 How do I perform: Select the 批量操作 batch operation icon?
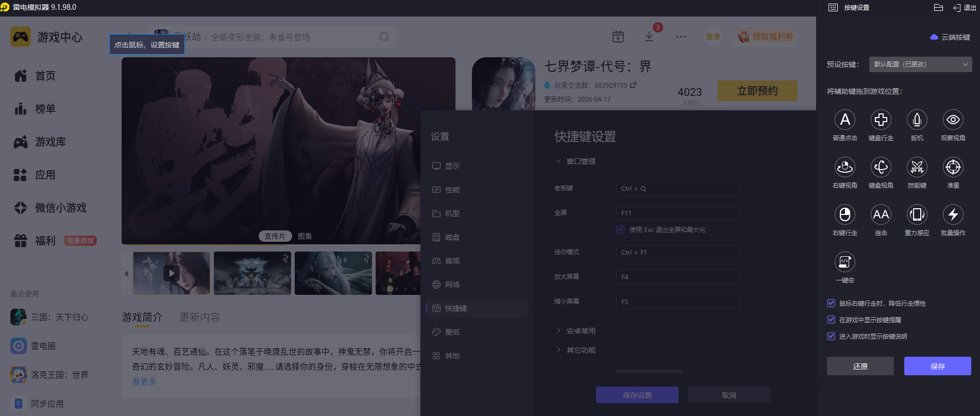[953, 214]
